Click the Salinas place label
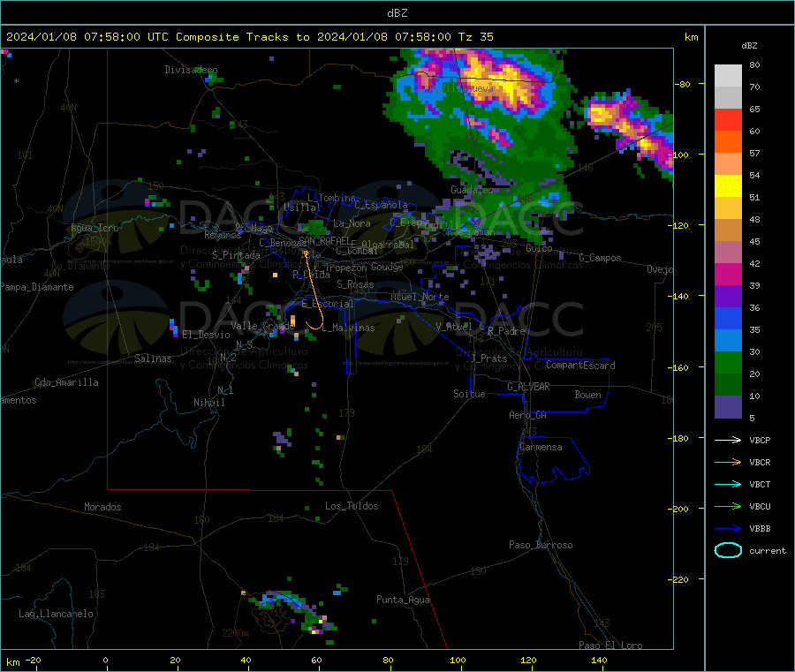Viewport: 795px width, 672px height. 153,359
